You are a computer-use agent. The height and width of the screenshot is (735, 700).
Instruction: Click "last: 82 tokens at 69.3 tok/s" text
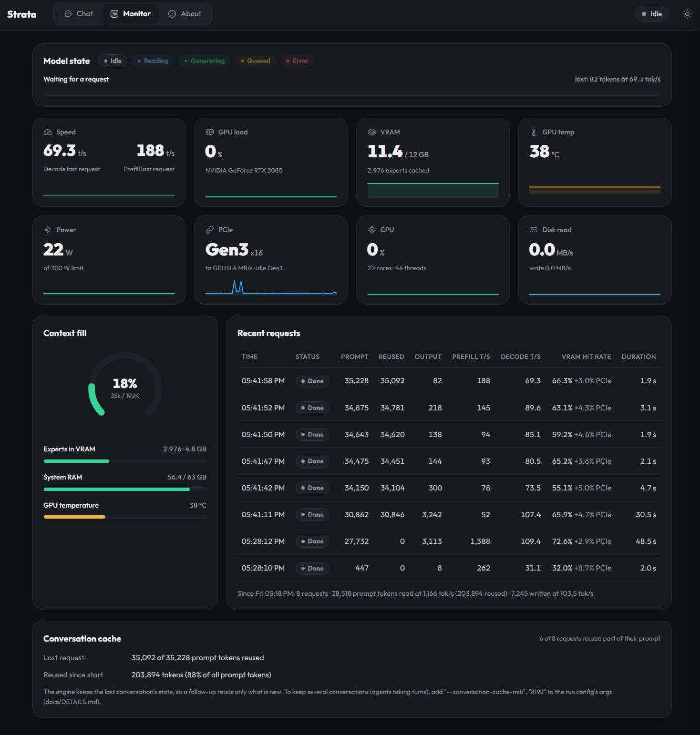click(618, 79)
